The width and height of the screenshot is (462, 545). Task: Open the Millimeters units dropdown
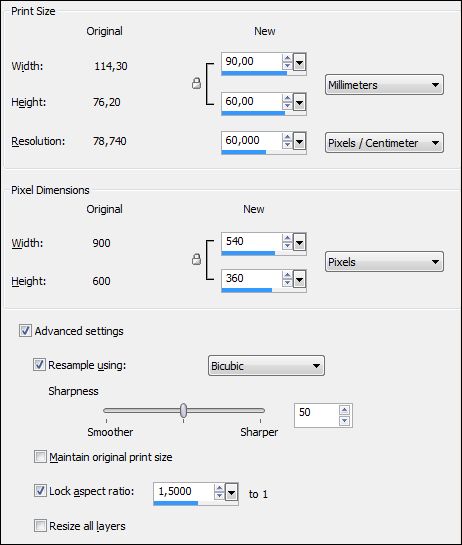[x=384, y=84]
